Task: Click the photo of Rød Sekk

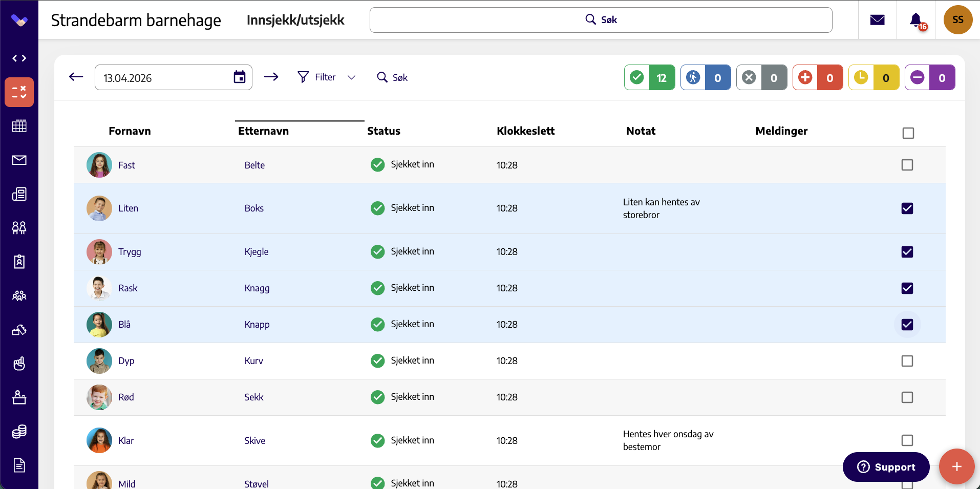Action: 99,397
